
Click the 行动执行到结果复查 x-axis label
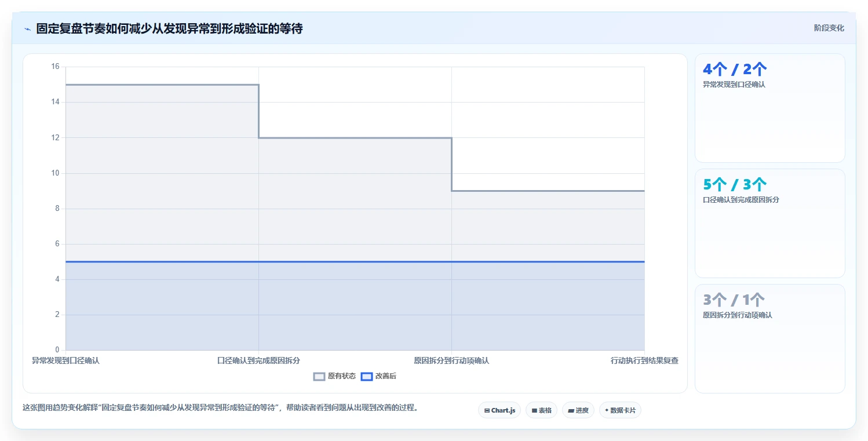[x=644, y=360]
